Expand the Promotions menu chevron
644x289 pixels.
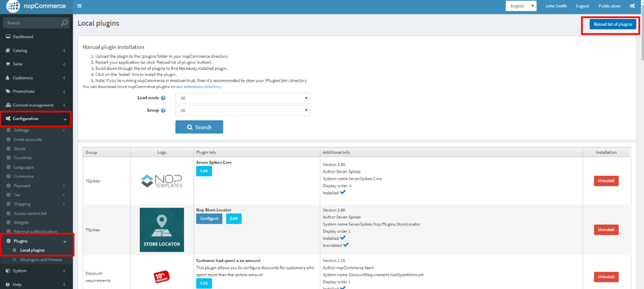(x=64, y=91)
